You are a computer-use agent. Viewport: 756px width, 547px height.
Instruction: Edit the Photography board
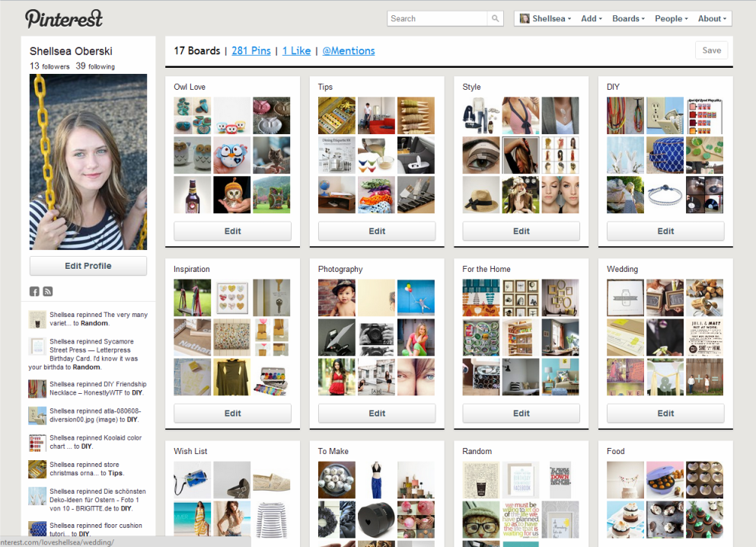click(377, 414)
